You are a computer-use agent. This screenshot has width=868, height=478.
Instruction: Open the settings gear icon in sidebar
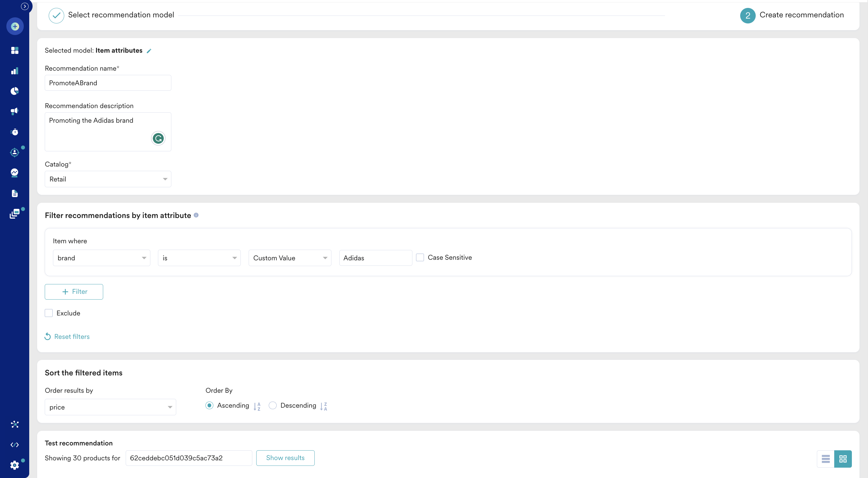15,465
